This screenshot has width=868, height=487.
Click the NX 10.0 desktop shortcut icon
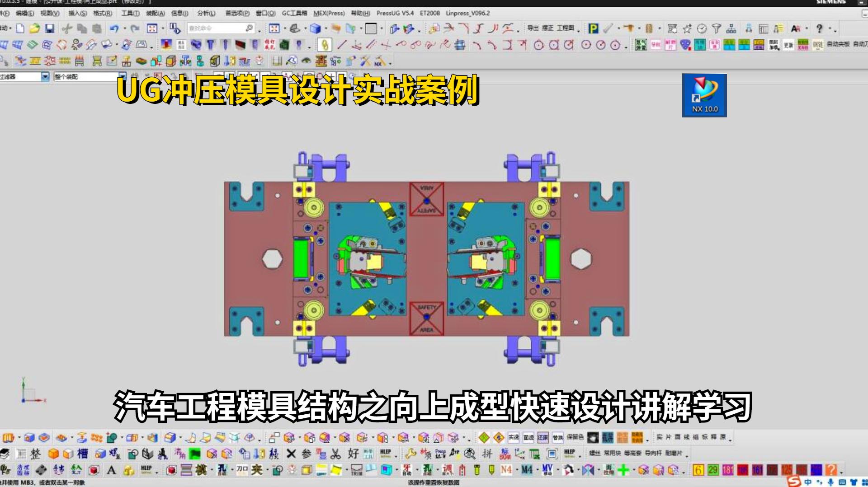click(x=704, y=95)
